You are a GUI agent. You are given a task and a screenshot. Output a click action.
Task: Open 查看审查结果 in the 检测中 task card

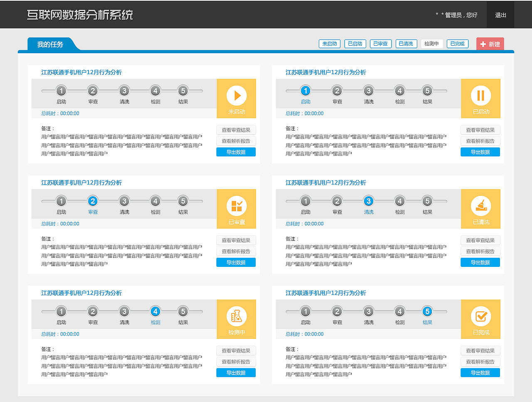[236, 351]
